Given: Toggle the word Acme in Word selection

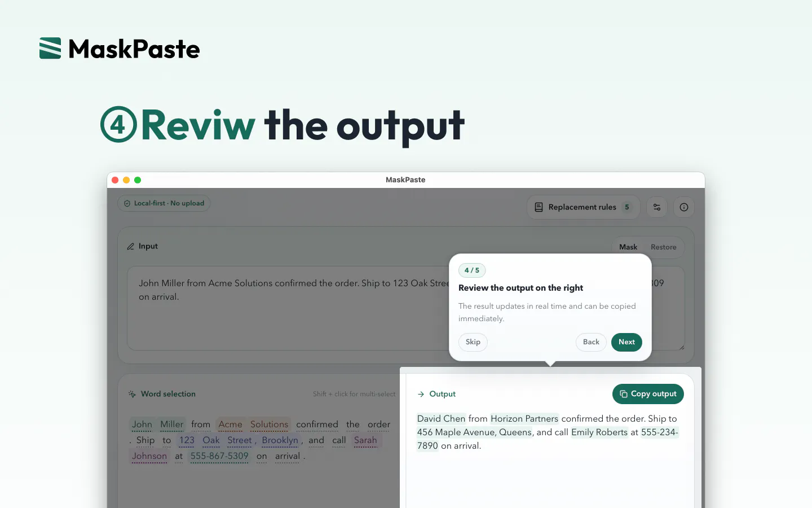Looking at the screenshot, I should (231, 424).
